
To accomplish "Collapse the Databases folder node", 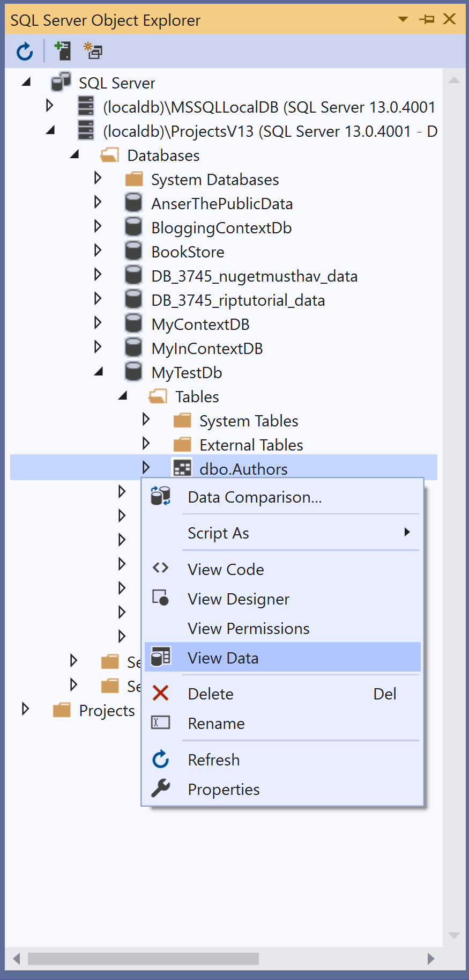I will pyautogui.click(x=75, y=154).
